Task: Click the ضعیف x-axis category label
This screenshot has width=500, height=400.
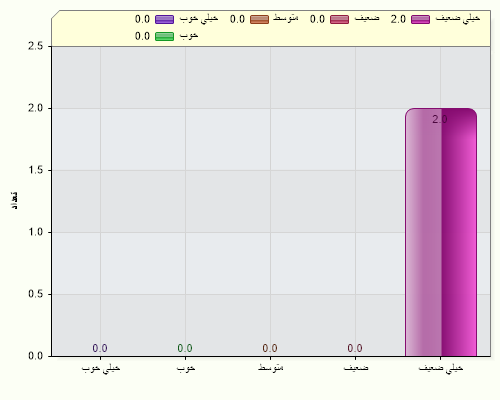Action: [x=356, y=368]
